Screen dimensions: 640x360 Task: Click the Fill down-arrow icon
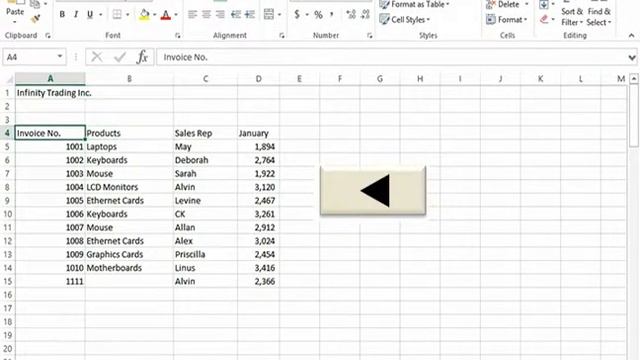pyautogui.click(x=544, y=5)
